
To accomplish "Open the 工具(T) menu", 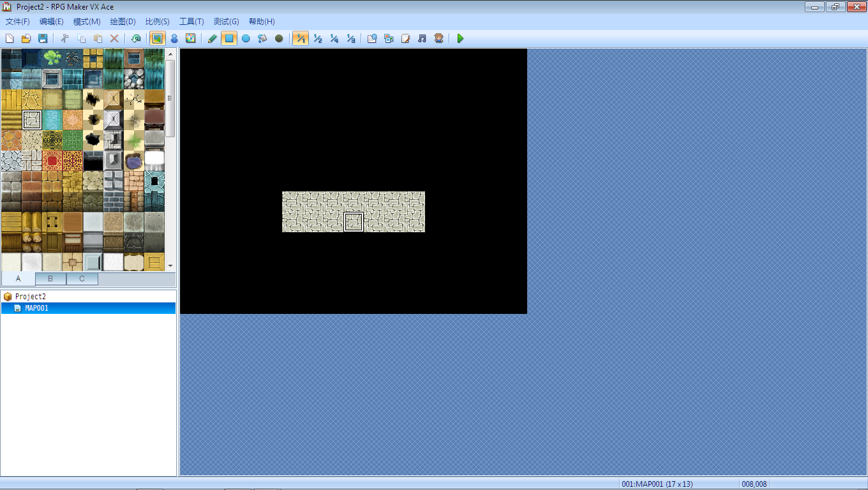I will coord(191,22).
